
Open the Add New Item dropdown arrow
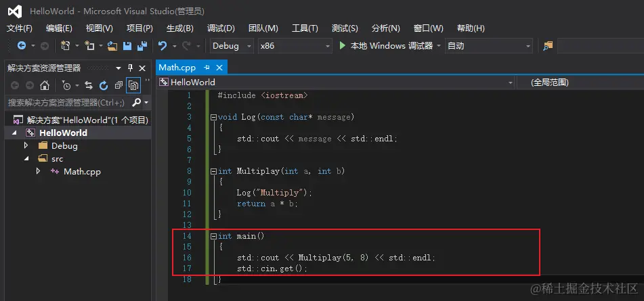(x=101, y=47)
